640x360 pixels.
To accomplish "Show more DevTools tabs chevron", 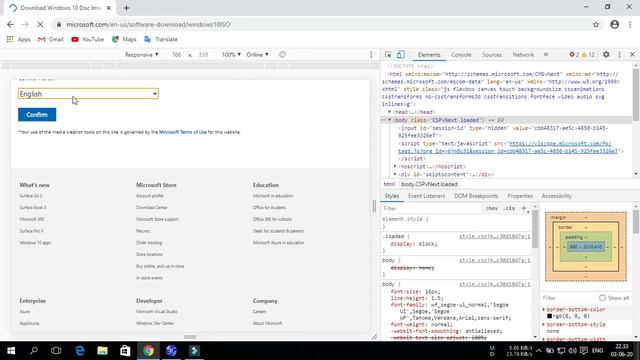I will [546, 54].
